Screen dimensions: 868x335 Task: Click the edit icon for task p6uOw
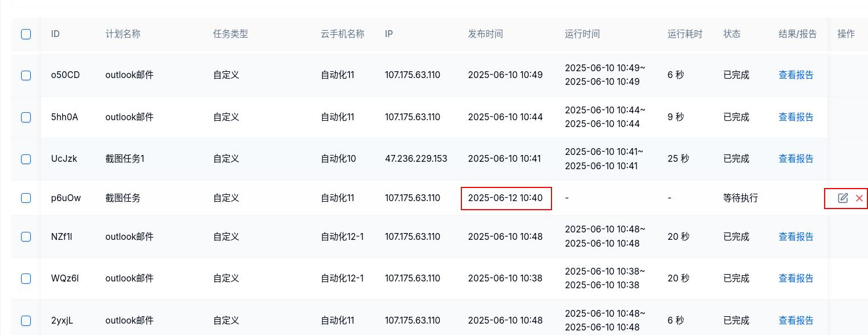pos(842,198)
